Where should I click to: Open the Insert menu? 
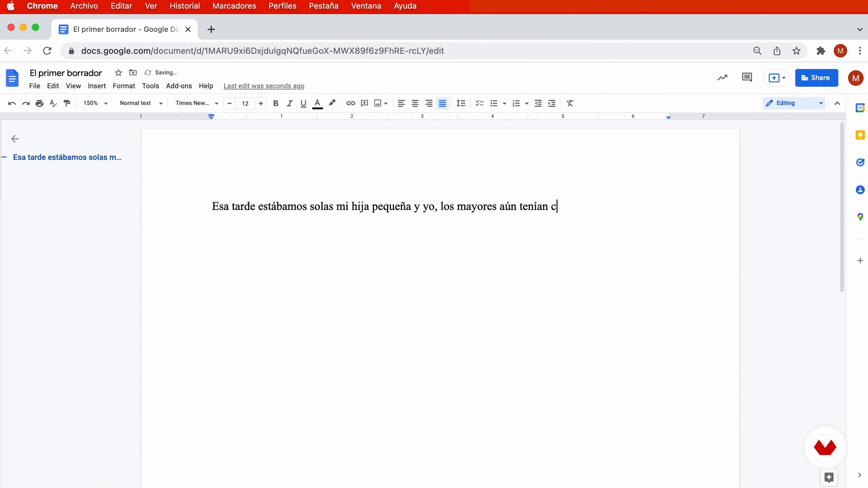coord(97,86)
